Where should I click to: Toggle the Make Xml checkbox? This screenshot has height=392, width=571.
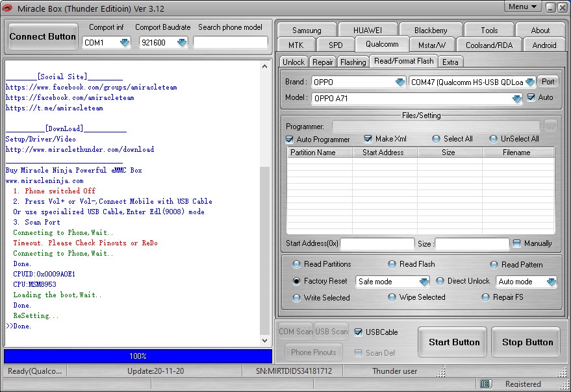pos(368,139)
